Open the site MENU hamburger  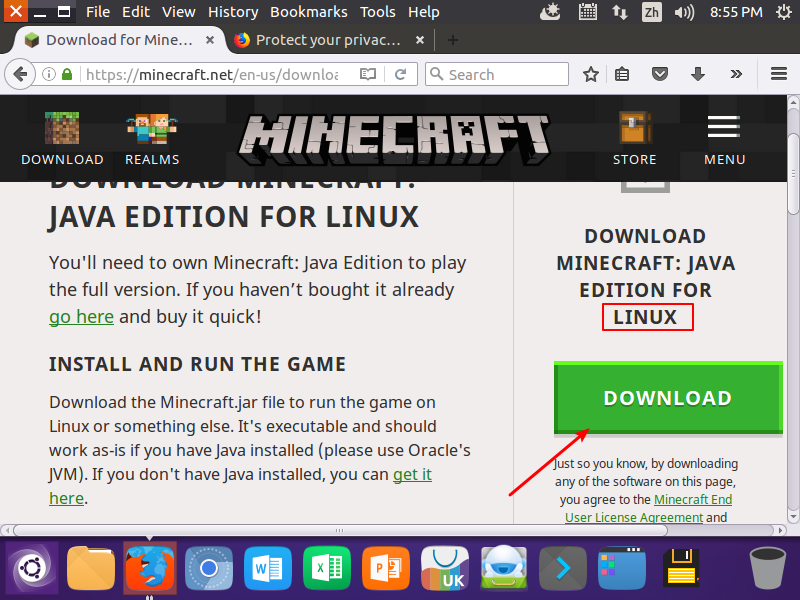[724, 138]
